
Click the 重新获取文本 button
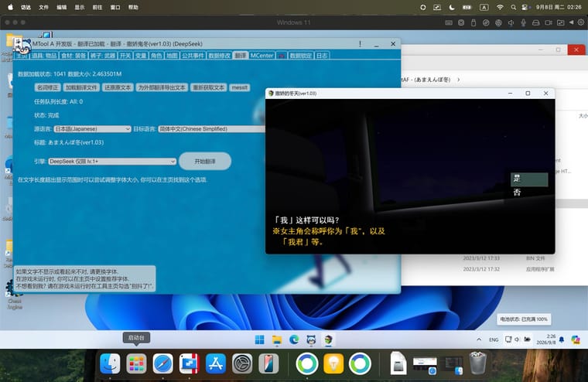coord(208,87)
